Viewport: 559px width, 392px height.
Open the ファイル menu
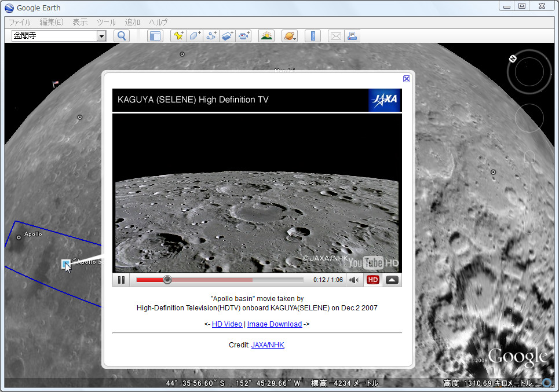coord(19,22)
